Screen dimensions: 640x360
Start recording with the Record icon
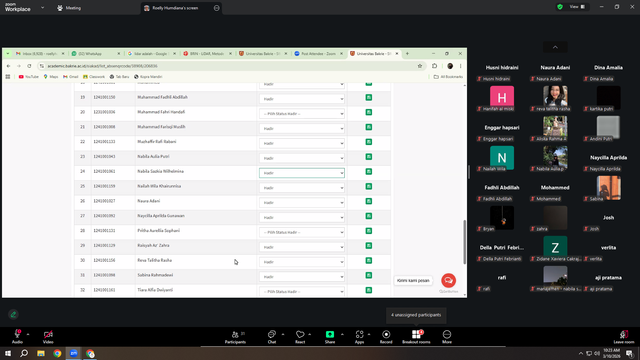coord(386,336)
